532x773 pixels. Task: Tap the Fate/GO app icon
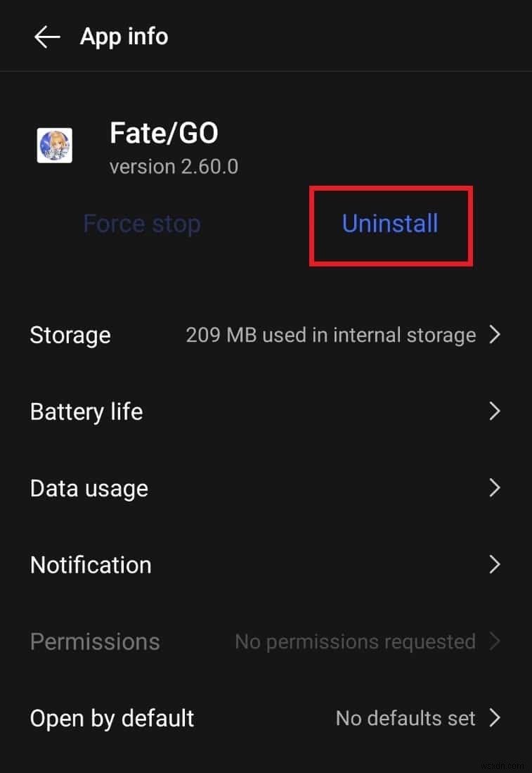coord(55,145)
